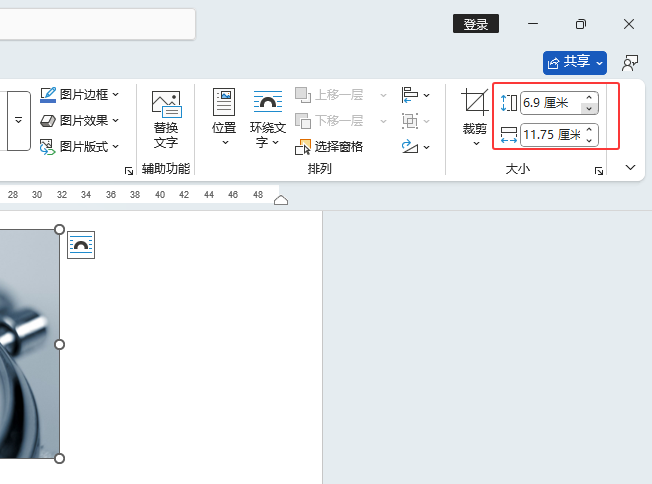The width and height of the screenshot is (652, 484).
Task: Open the group objects menu
Action: pyautogui.click(x=415, y=121)
